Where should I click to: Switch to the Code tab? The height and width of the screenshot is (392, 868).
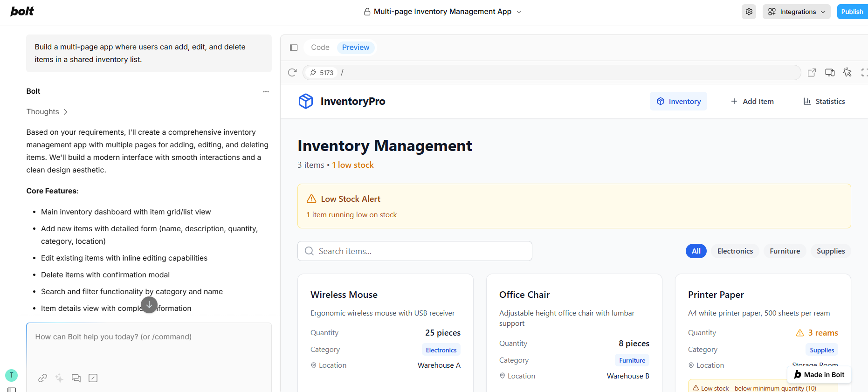click(320, 48)
